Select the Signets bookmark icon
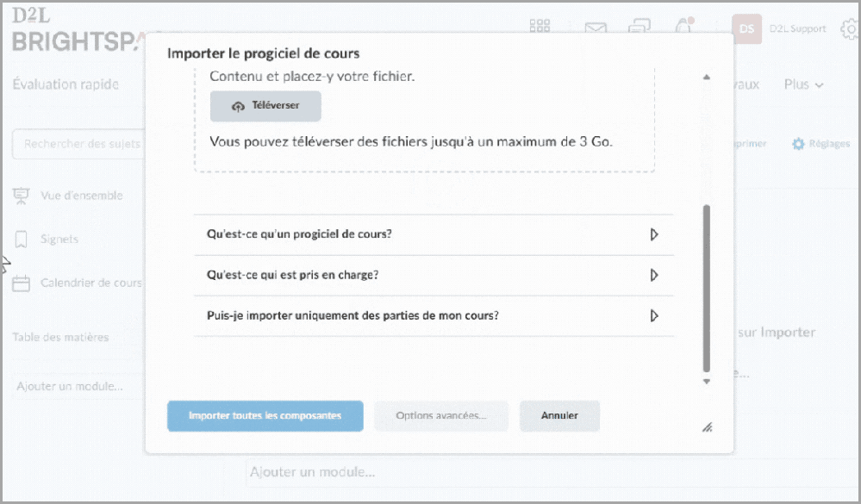 click(x=22, y=239)
